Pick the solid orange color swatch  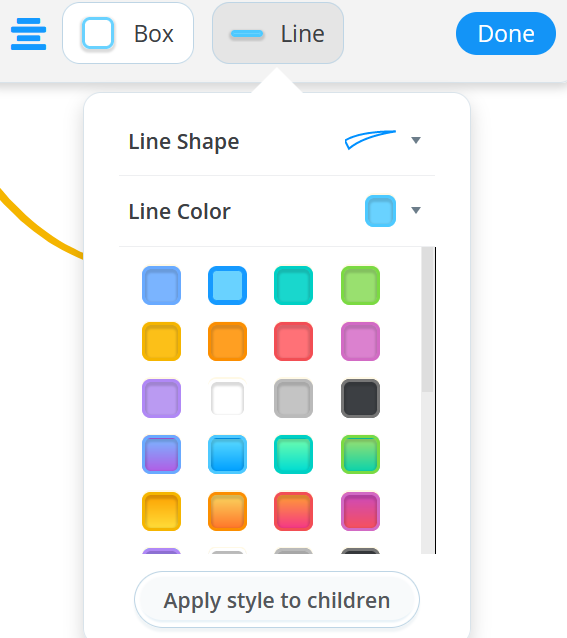point(227,341)
